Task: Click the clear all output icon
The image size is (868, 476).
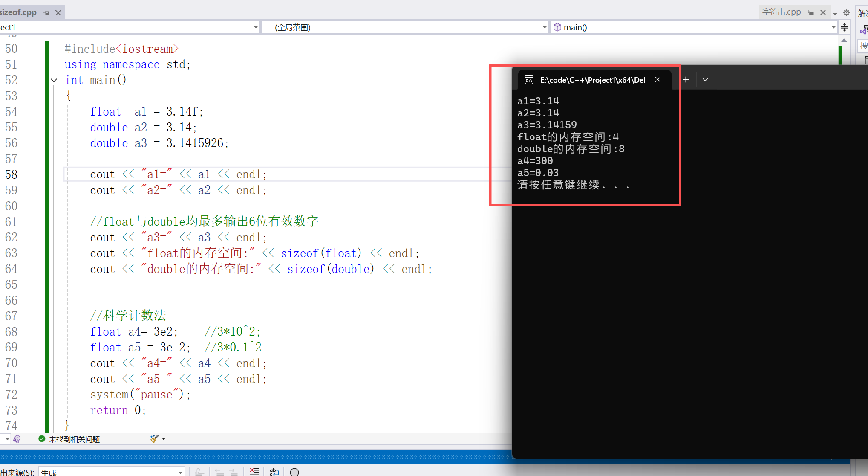Action: tap(254, 471)
